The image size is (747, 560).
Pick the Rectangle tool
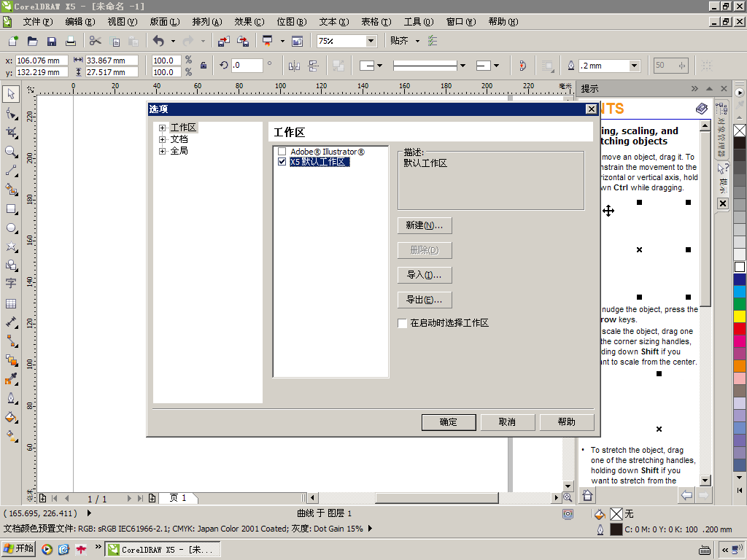tap(11, 209)
